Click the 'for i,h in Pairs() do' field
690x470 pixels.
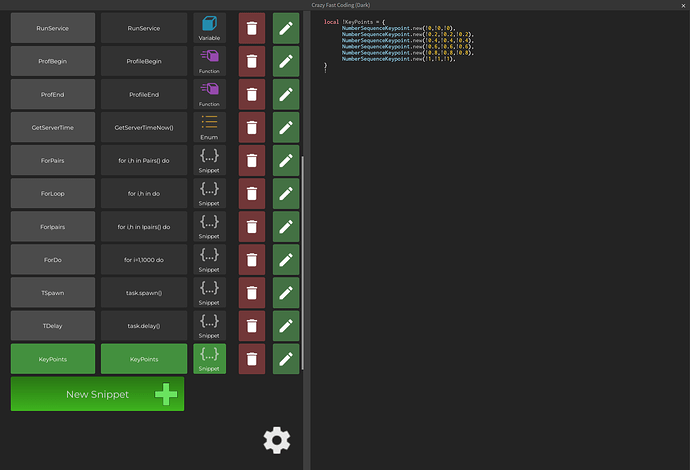point(144,160)
